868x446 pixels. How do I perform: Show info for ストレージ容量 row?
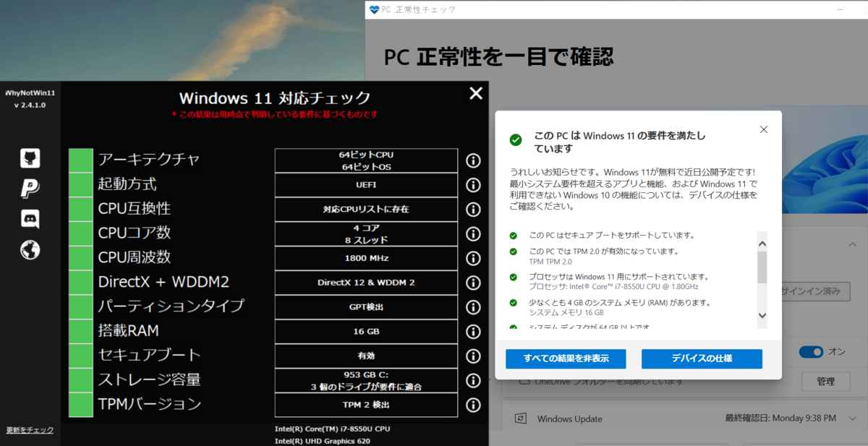tap(474, 381)
